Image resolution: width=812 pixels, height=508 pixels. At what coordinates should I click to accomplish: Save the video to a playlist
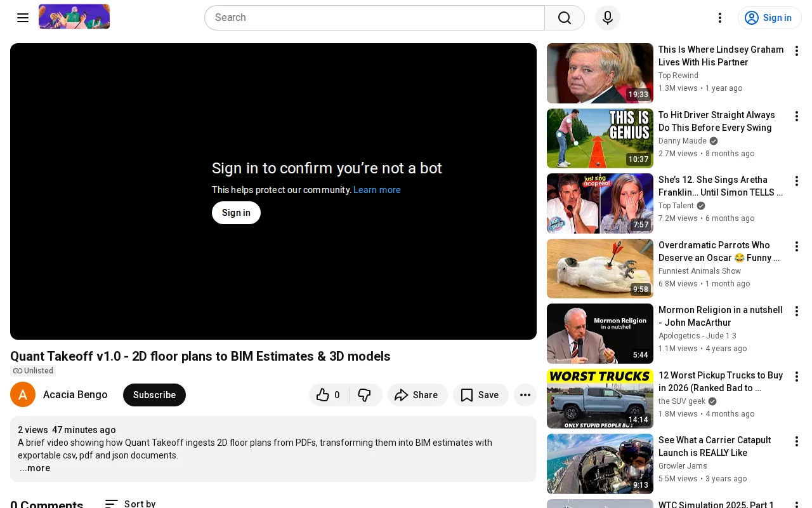pyautogui.click(x=480, y=395)
